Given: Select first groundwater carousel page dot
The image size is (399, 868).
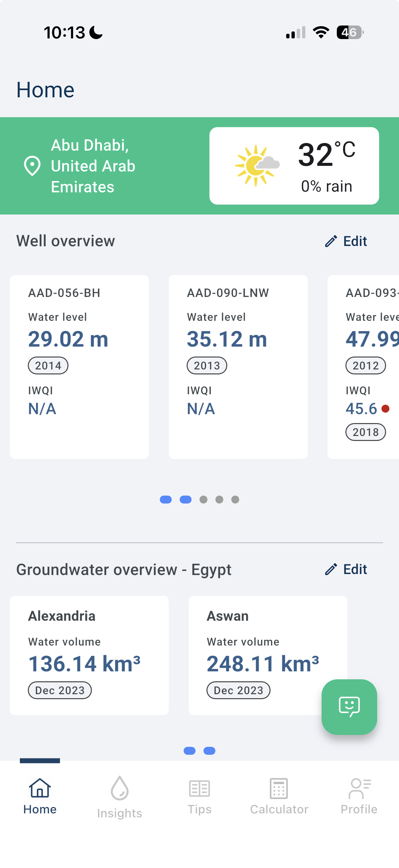Looking at the screenshot, I should 190,751.
